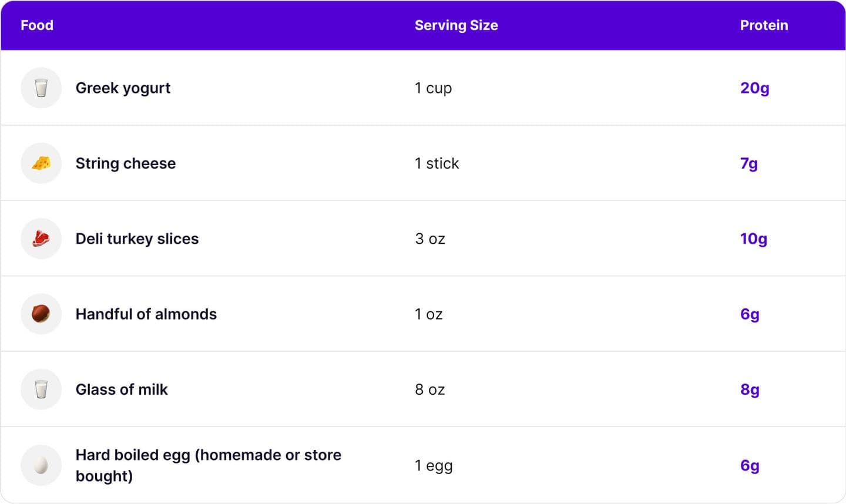Click the String cheese label
The width and height of the screenshot is (846, 504).
126,163
